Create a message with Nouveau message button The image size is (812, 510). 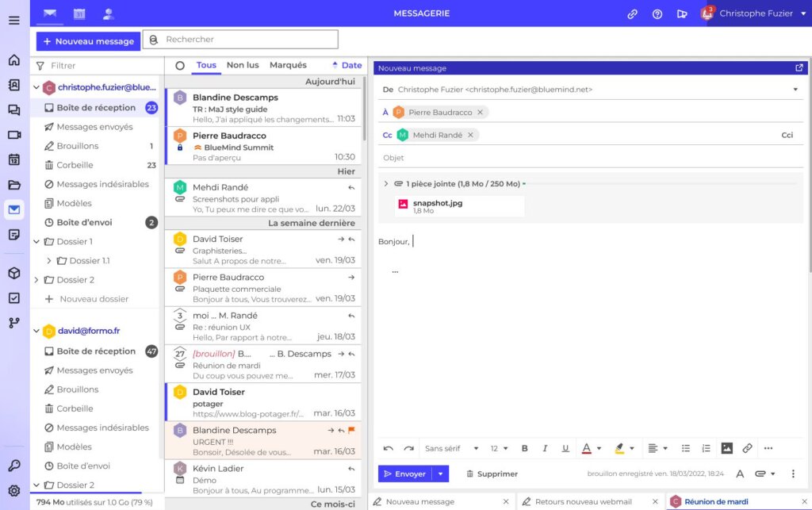(x=88, y=40)
